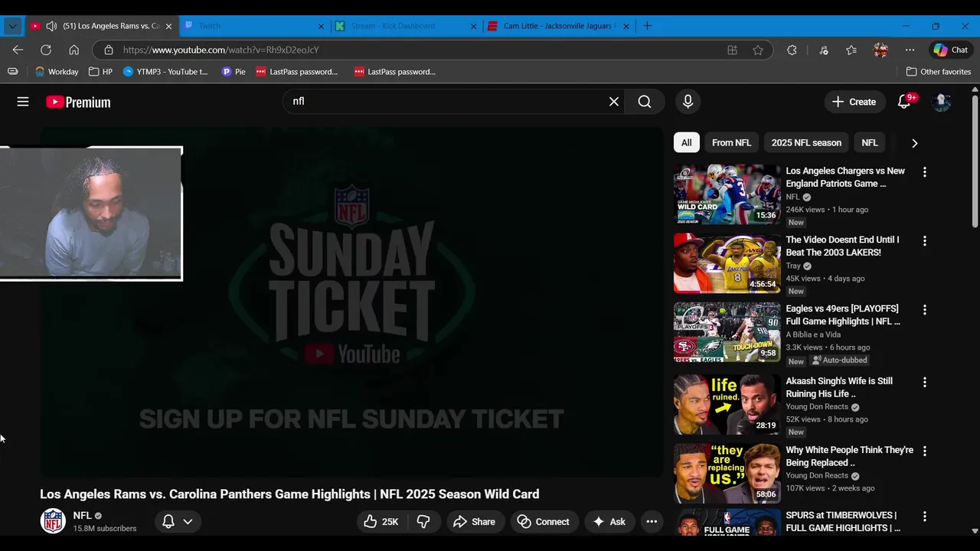Open the Pie bookmark

234,72
